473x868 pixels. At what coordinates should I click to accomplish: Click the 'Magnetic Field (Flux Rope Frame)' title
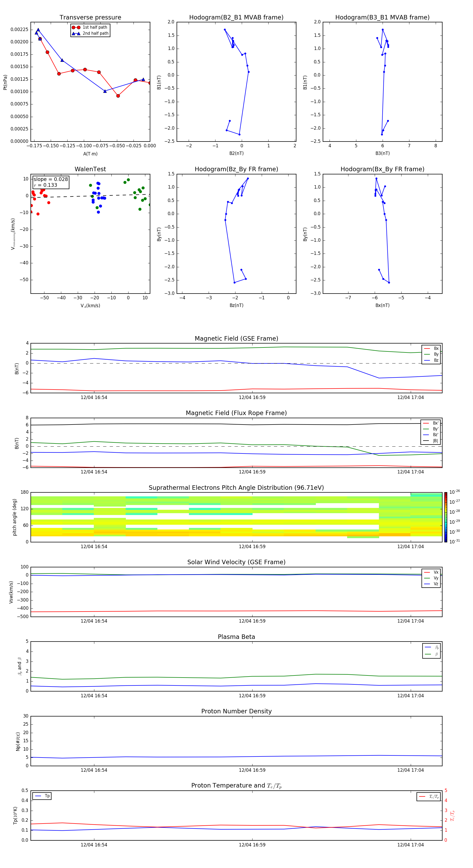(x=236, y=413)
